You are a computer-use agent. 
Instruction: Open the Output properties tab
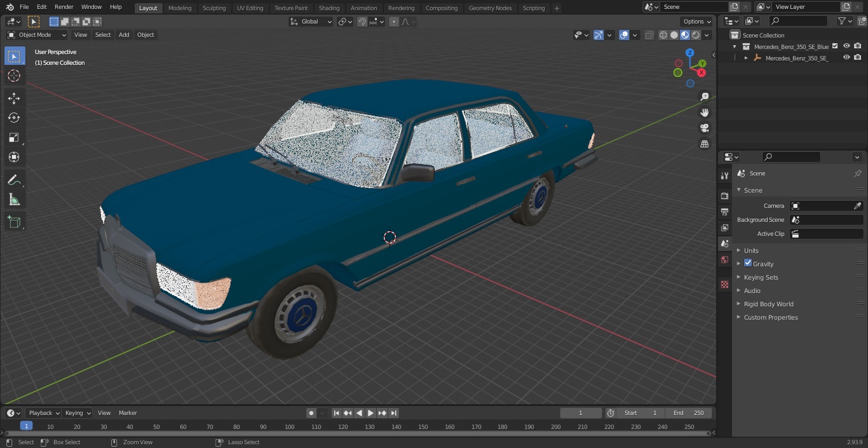(724, 212)
